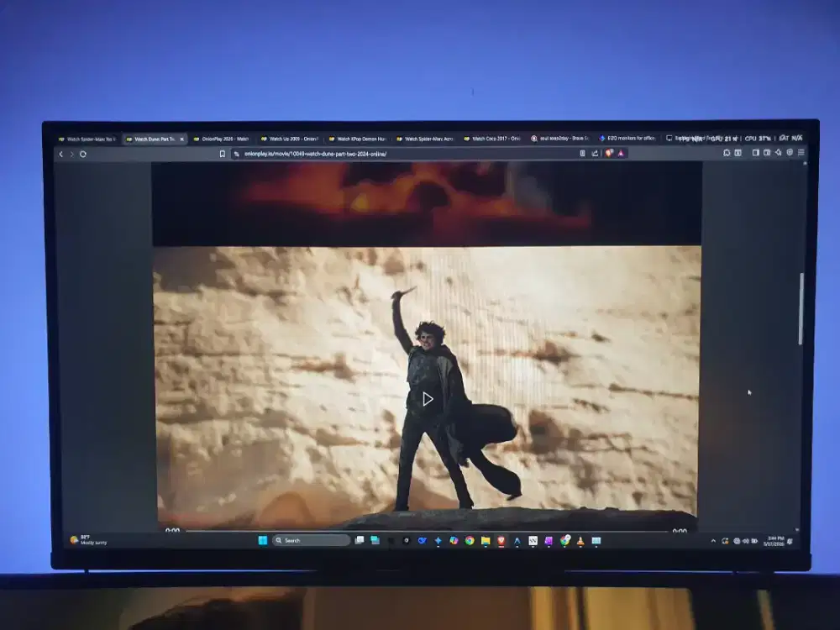840x630 pixels.
Task: Open the notification bell in system tray
Action: pos(790,542)
